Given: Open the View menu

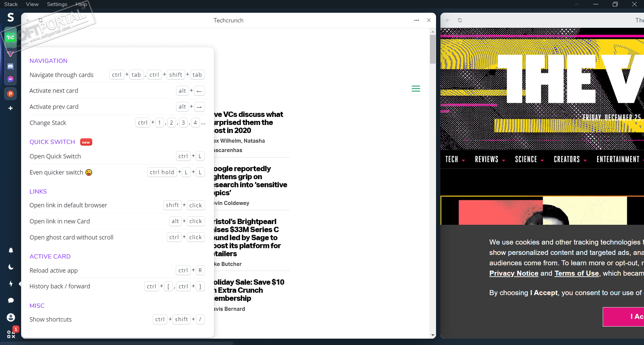Looking at the screenshot, I should [x=32, y=4].
